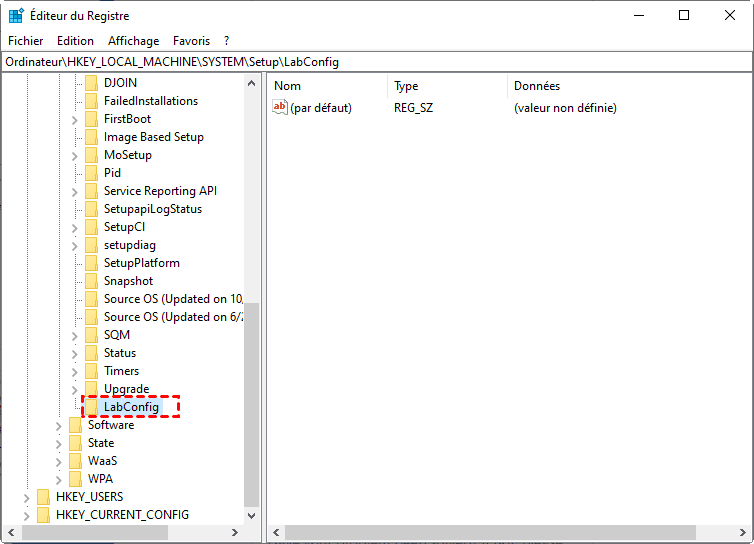Expand the WaaS key

click(x=59, y=462)
